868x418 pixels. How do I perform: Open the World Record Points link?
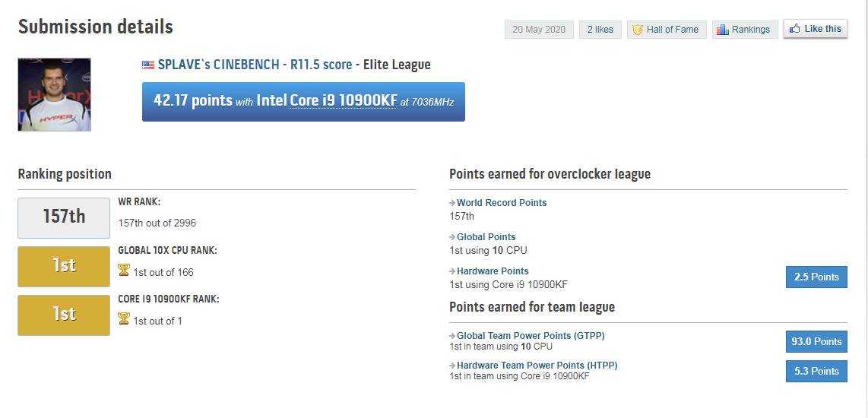click(x=502, y=203)
